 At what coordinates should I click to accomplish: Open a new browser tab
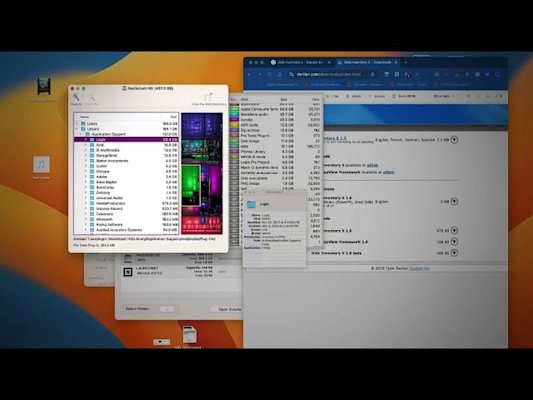pyautogui.click(x=406, y=62)
